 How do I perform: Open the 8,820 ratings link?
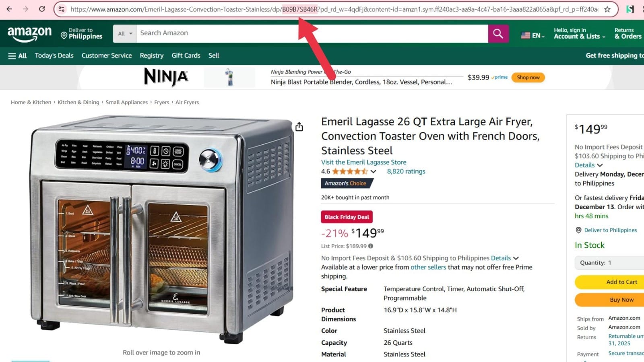406,171
